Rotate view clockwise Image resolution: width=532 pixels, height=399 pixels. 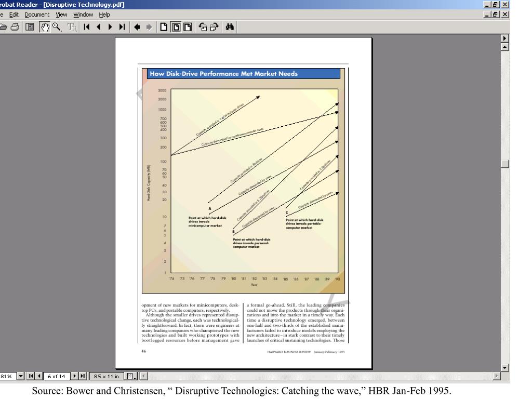pos(215,27)
